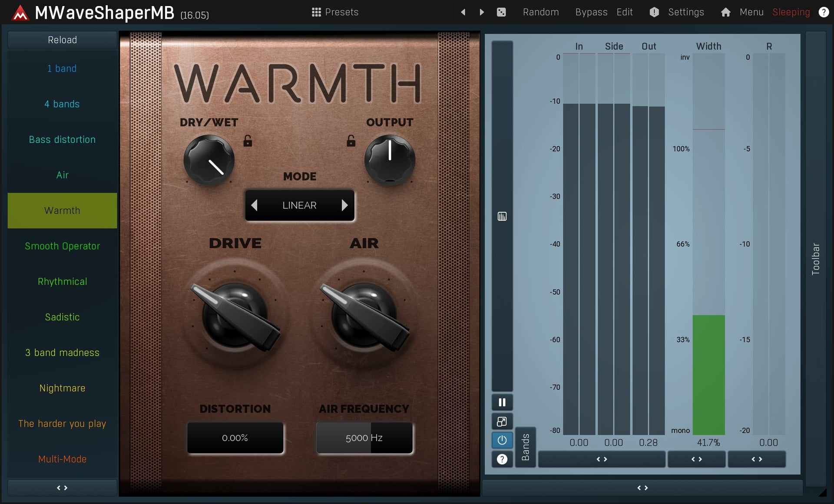
Task: Select the Bass distortion preset
Action: (62, 140)
